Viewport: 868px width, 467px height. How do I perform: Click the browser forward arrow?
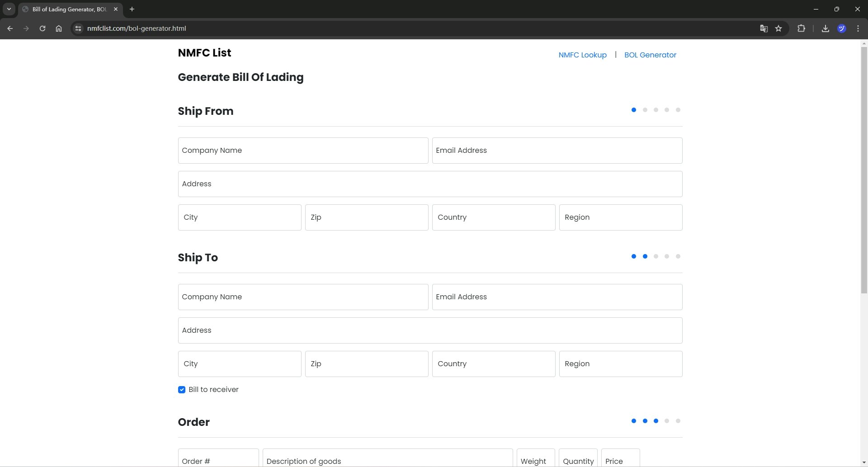click(26, 28)
